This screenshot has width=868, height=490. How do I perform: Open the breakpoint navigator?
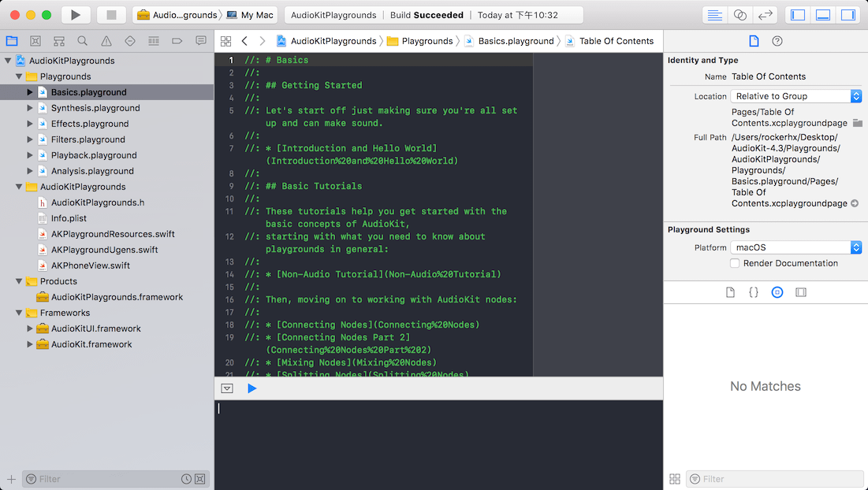(177, 41)
